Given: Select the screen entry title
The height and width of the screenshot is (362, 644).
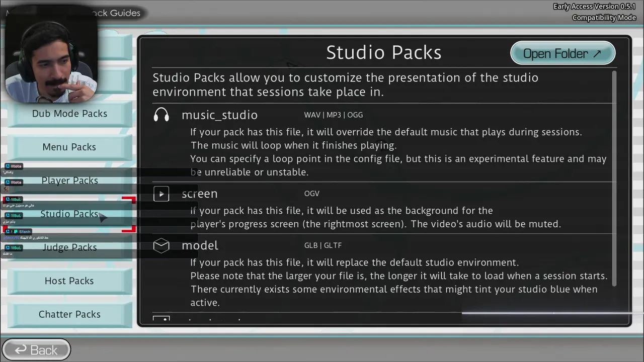Looking at the screenshot, I should [x=200, y=194].
